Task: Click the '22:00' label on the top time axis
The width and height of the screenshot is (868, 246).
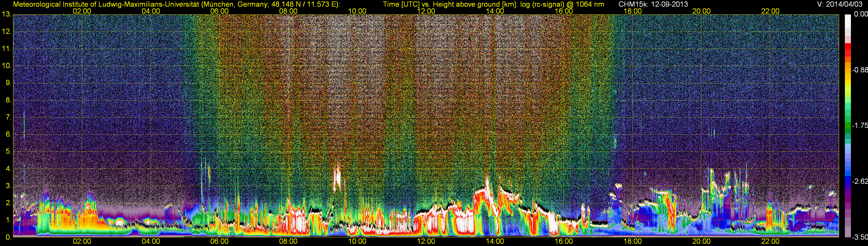Action: (770, 11)
